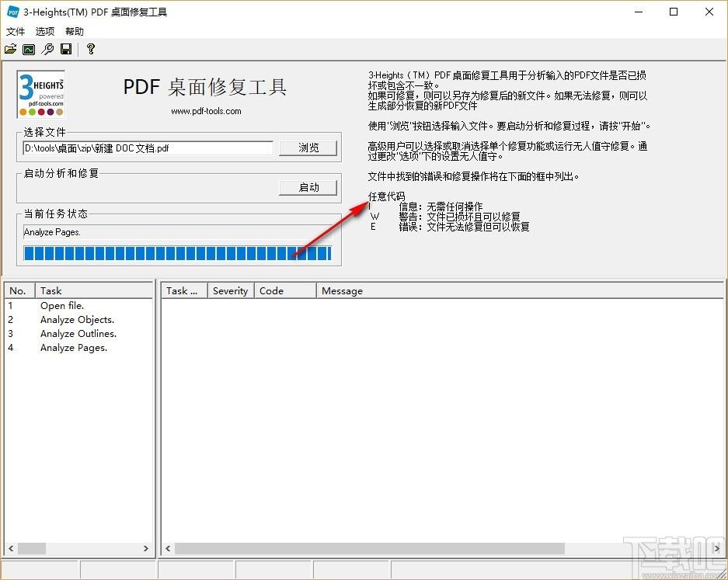This screenshot has height=580, width=728.
Task: Click the file path input field
Action: tap(148, 148)
